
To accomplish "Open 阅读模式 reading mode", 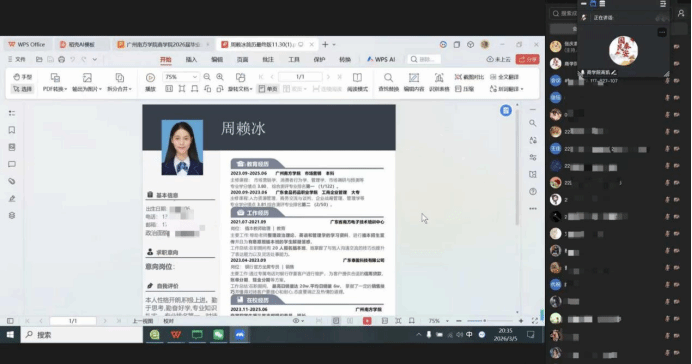I will pyautogui.click(x=357, y=83).
